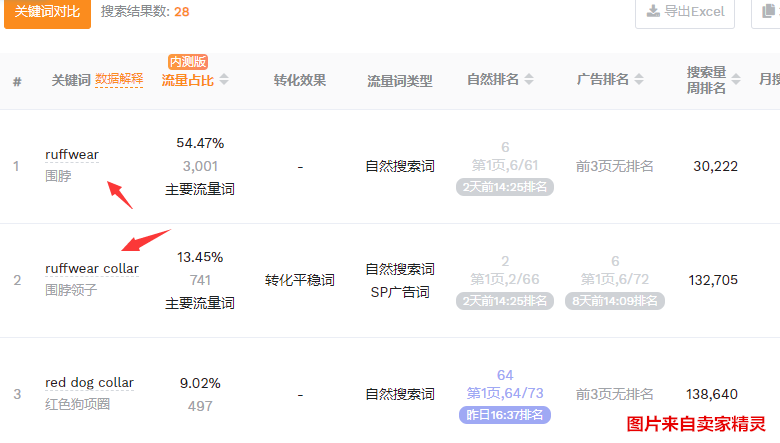This screenshot has width=780, height=443.
Task: Click the 流量词类型 column header
Action: [400, 80]
